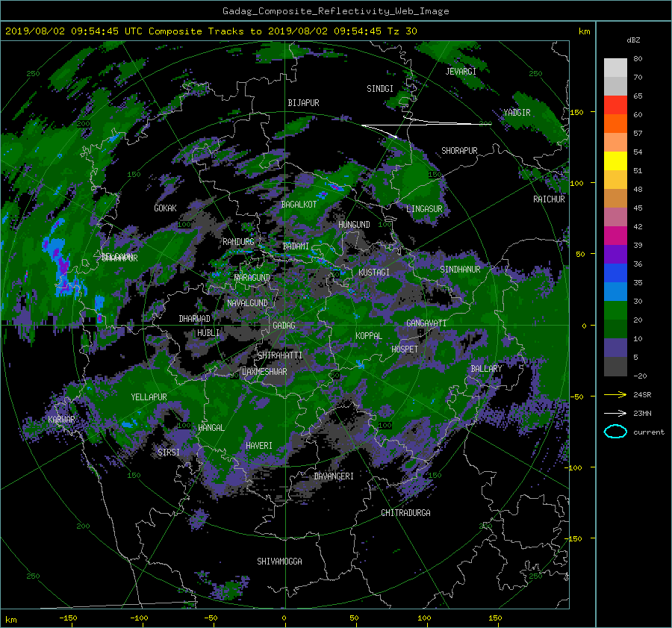Select the yellow 54 dBZ color swatch
Screen dimensions: 672x628
pos(615,161)
